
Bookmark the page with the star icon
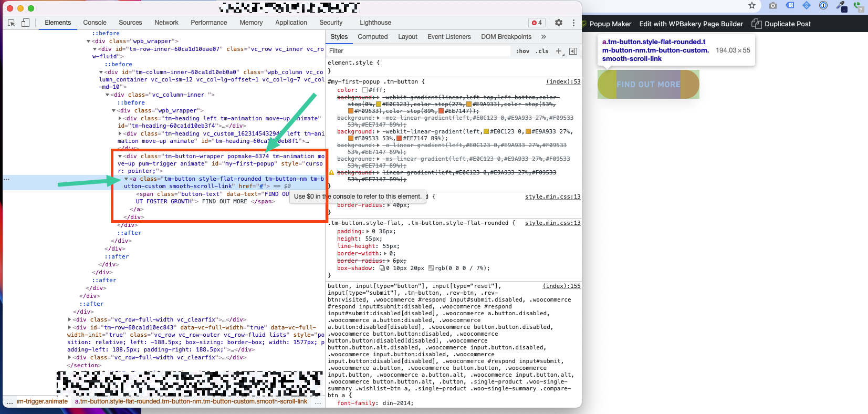click(x=752, y=6)
